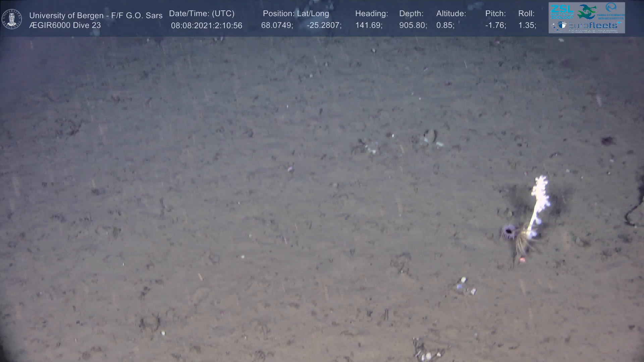Click the Depth value 905.80

click(x=413, y=25)
